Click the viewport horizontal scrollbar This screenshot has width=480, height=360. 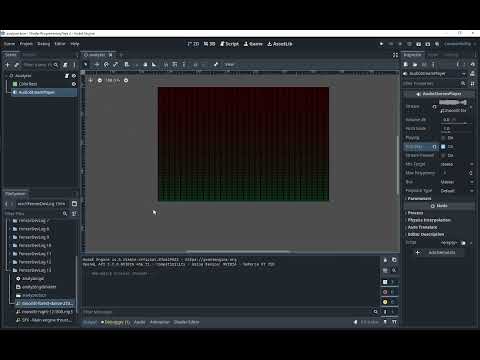click(x=238, y=252)
